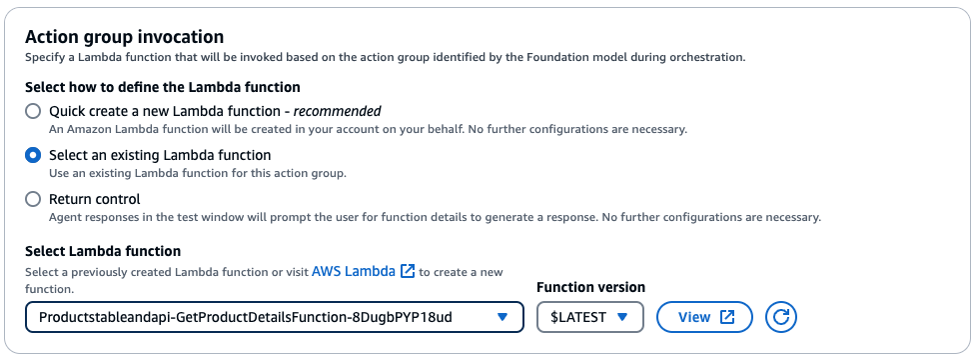
Task: Open the $LATEST function version dropdown
Action: point(590,317)
